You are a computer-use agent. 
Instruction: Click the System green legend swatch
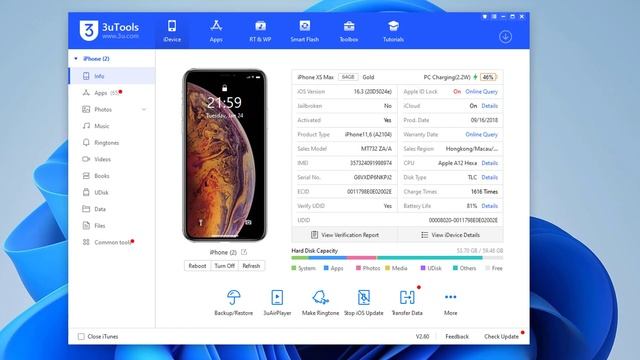(x=294, y=268)
